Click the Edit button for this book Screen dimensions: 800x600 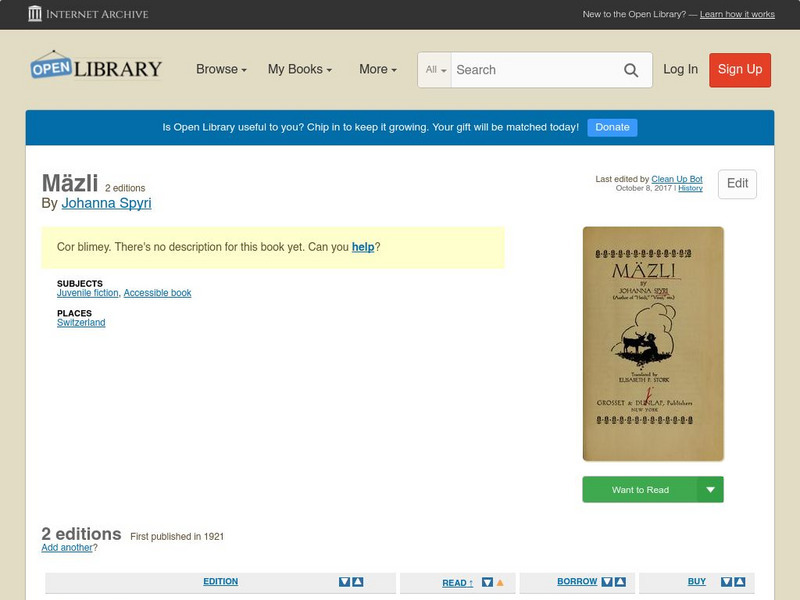coord(737,184)
